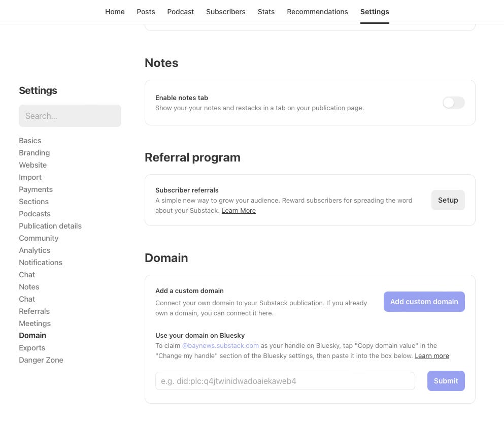View the Stats tab
The width and height of the screenshot is (504, 421).
(266, 12)
